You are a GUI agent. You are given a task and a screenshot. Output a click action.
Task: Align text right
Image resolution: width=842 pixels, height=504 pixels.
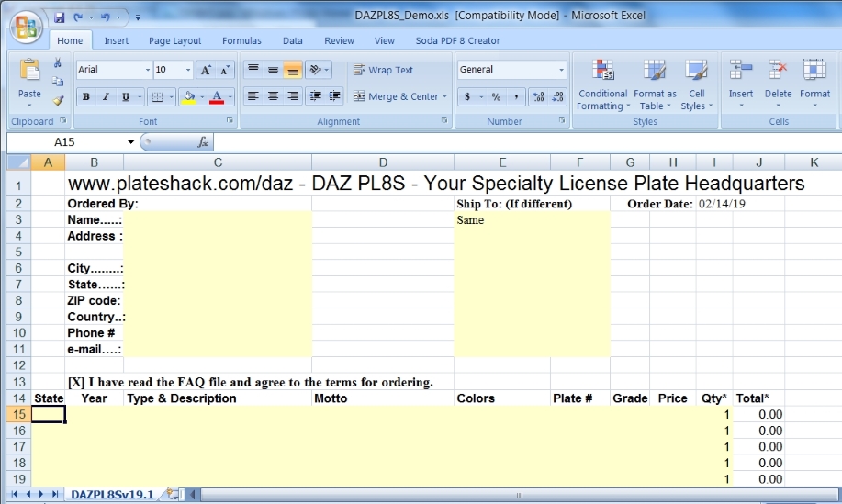point(293,96)
